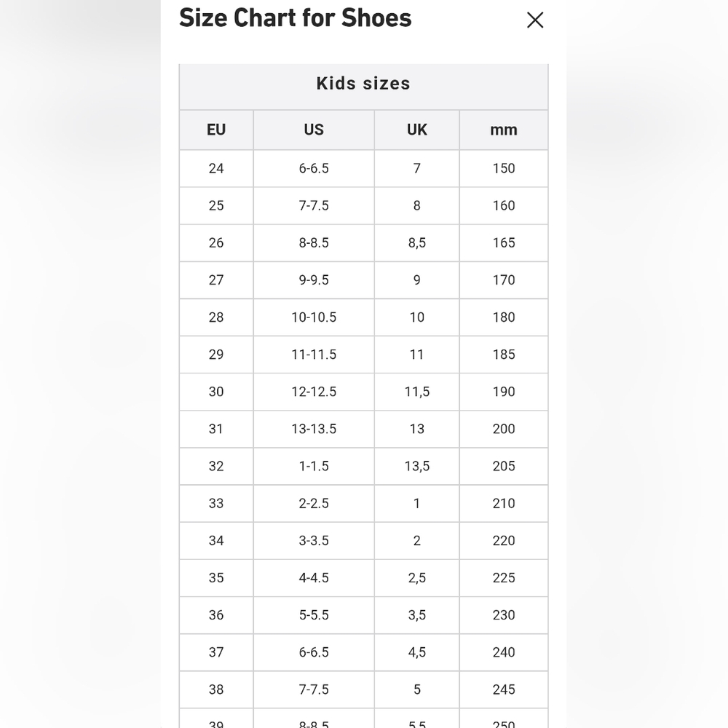The height and width of the screenshot is (728, 728).
Task: Click the Kids sizes table heading
Action: (363, 84)
